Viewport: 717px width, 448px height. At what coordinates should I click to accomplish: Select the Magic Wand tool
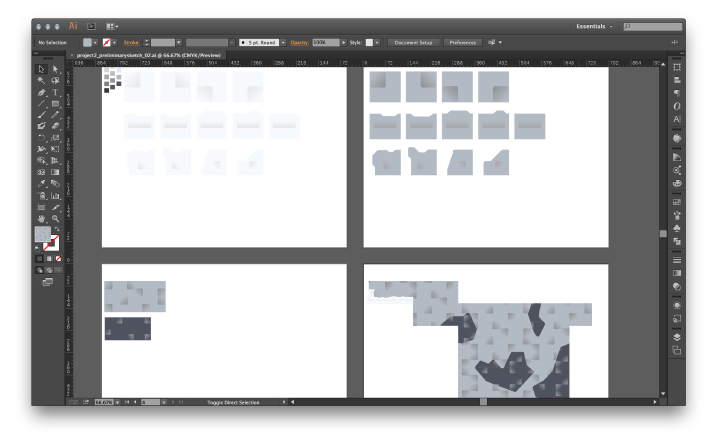(41, 81)
